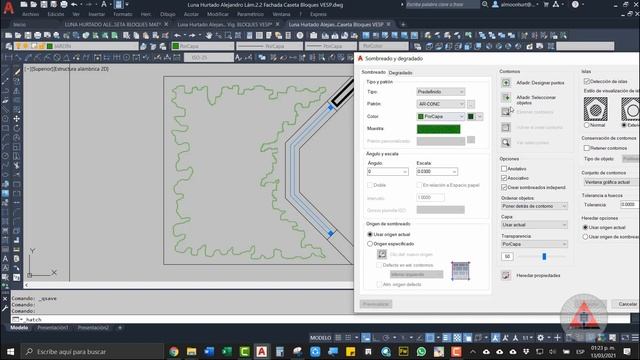Image resolution: width=640 pixels, height=360 pixels.
Task: Open the Layer Properties manager icon
Action: point(9,47)
